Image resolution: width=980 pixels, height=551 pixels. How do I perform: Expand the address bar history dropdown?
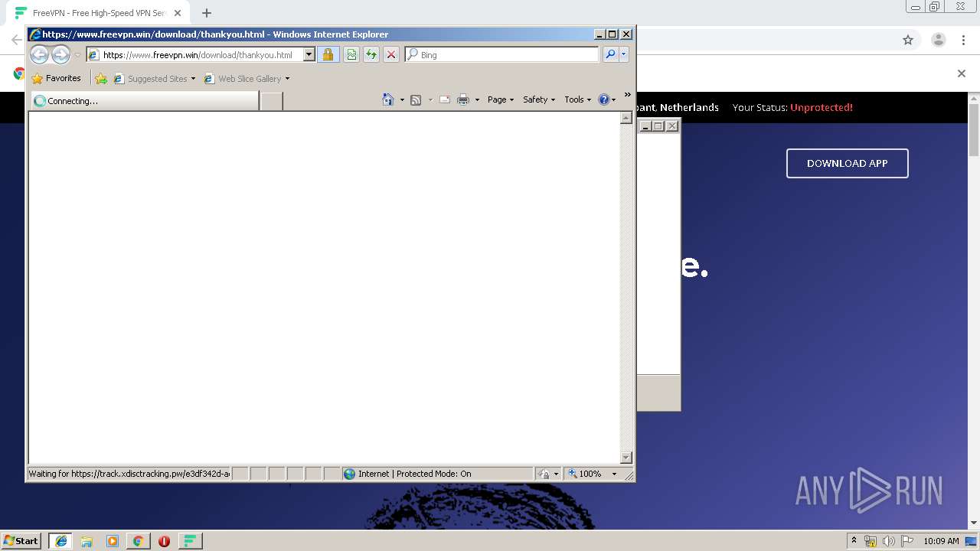click(309, 55)
